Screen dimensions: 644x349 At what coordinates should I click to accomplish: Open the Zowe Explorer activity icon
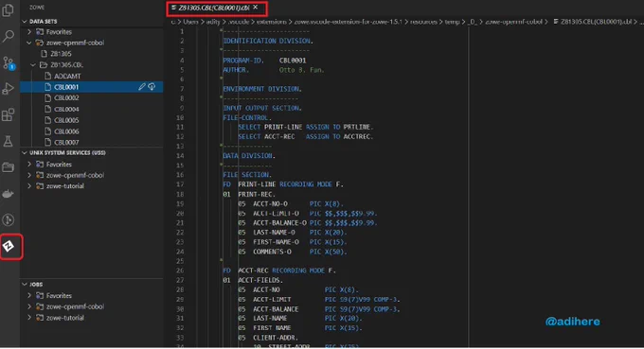[9, 246]
